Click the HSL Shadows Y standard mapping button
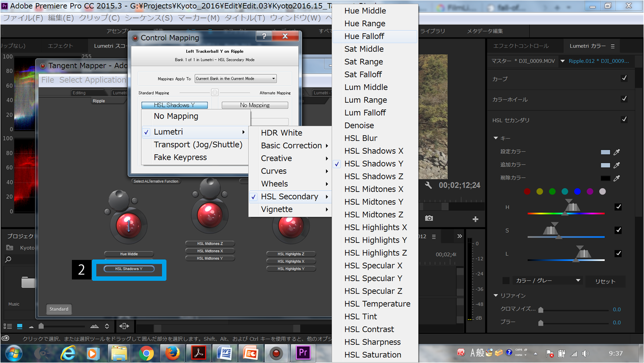Image resolution: width=644 pixels, height=363 pixels. [174, 105]
